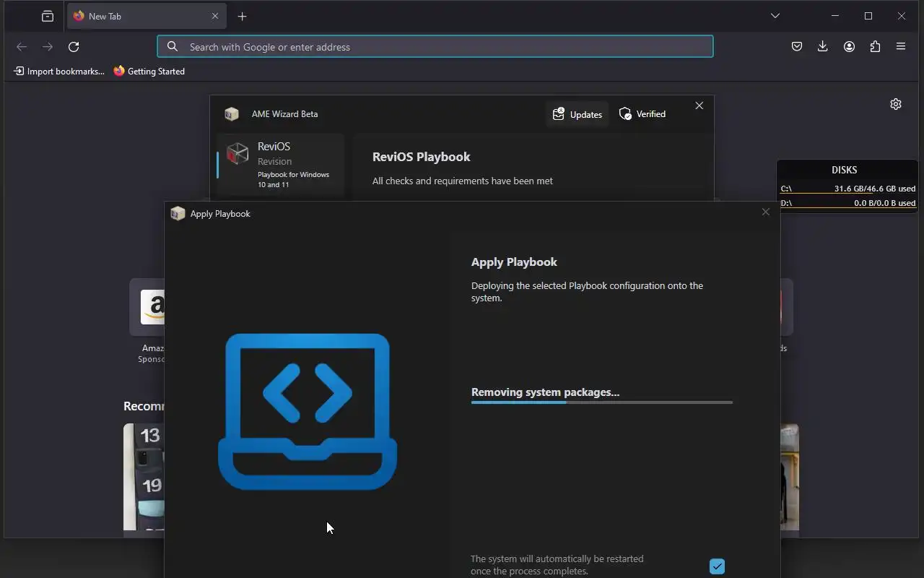924x578 pixels.
Task: Open a new tab with plus button
Action: pos(243,16)
